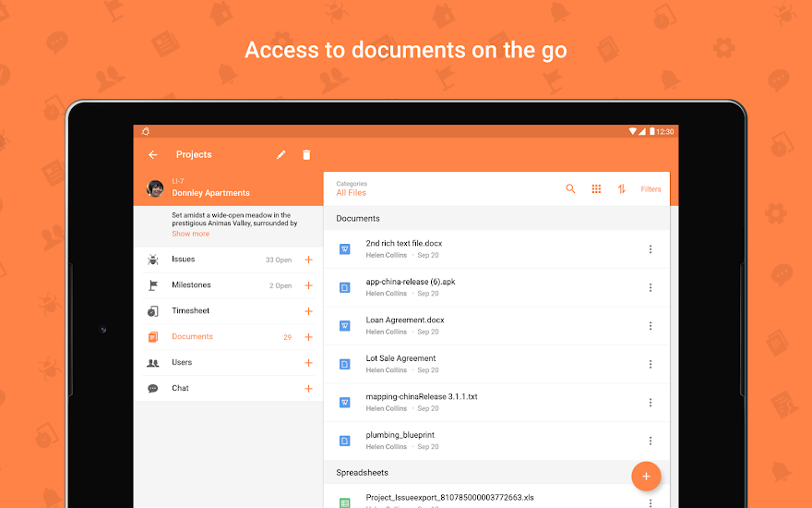Click the Projects title

[x=194, y=154]
